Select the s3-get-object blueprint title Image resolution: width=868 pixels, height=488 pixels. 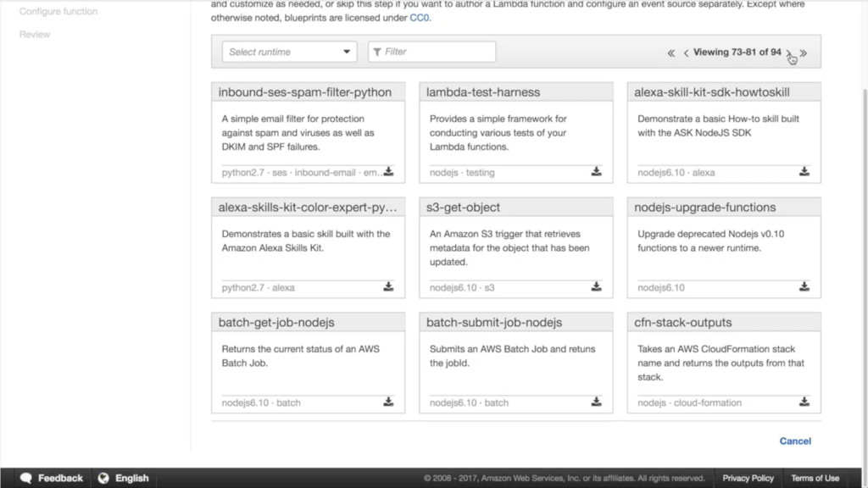(463, 208)
